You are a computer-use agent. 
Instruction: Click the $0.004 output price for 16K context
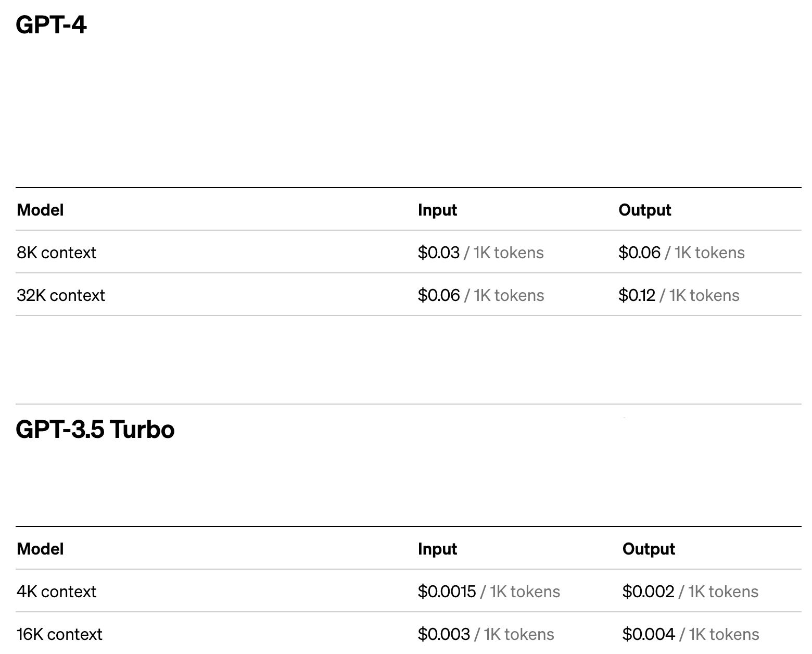pyautogui.click(x=649, y=634)
